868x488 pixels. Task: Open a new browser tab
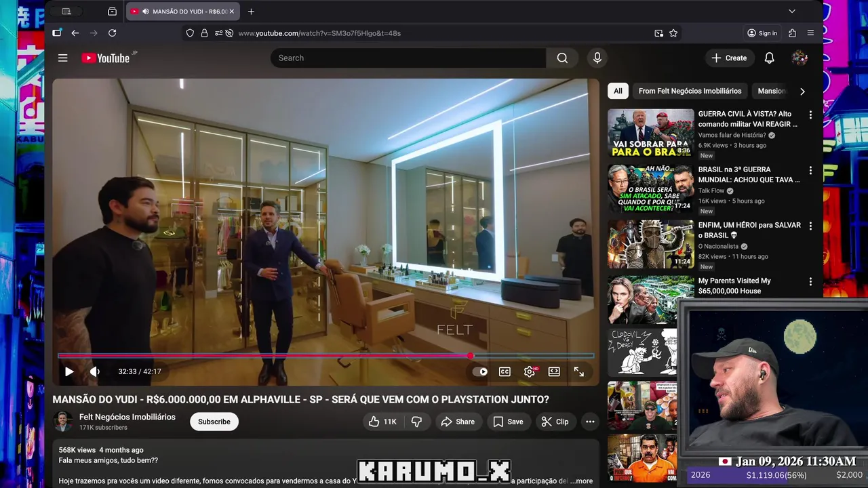251,12
